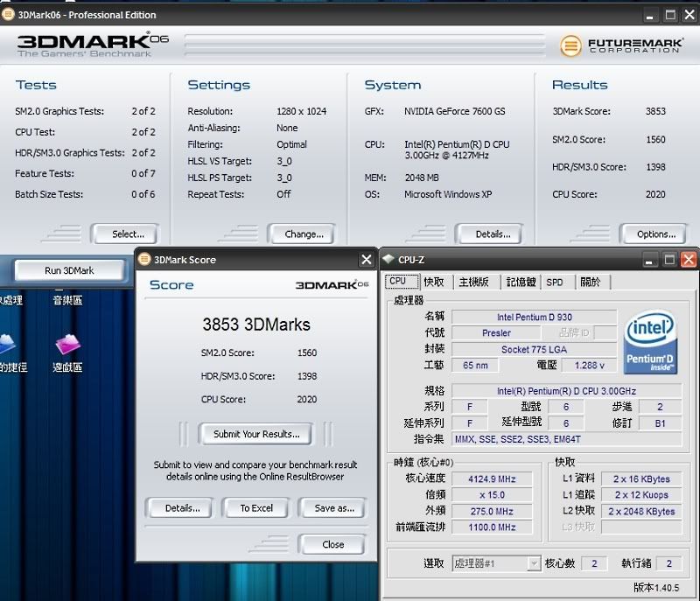
Task: Click the 3DMark Score dialog title icon
Action: (x=144, y=259)
